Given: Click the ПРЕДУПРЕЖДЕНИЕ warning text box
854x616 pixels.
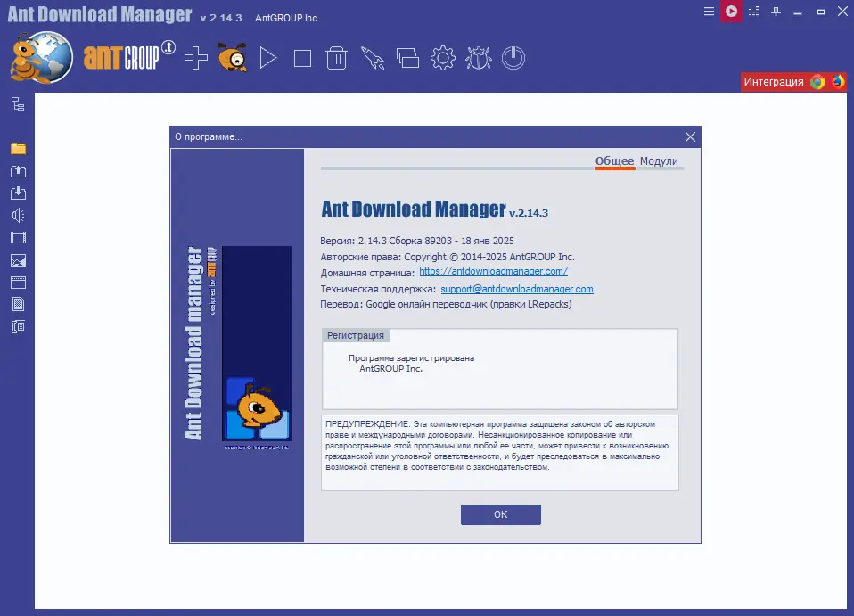Looking at the screenshot, I should click(x=500, y=453).
